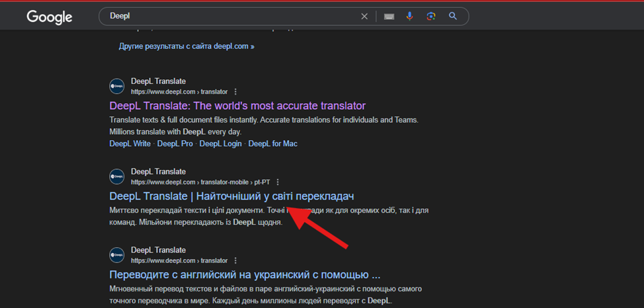Open more options for the 'world's most accurate translator' result
Image resolution: width=644 pixels, height=308 pixels.
click(235, 92)
